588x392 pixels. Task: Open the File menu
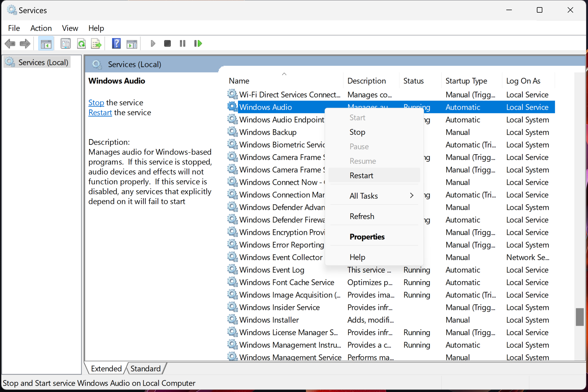tap(14, 28)
